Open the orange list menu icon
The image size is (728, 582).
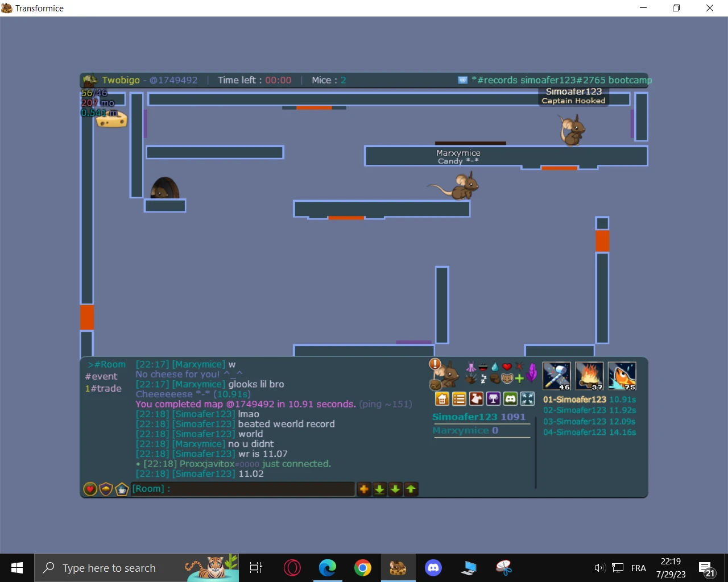click(x=459, y=399)
